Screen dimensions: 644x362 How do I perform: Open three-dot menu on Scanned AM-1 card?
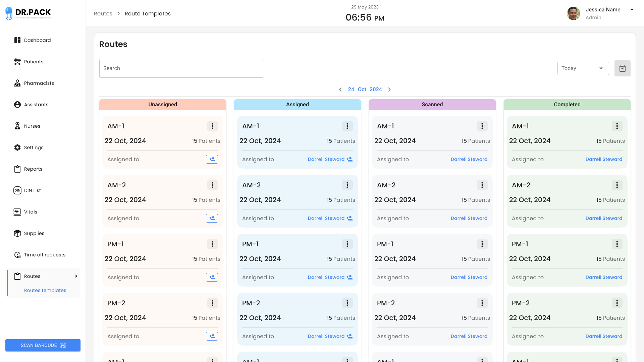click(x=482, y=126)
